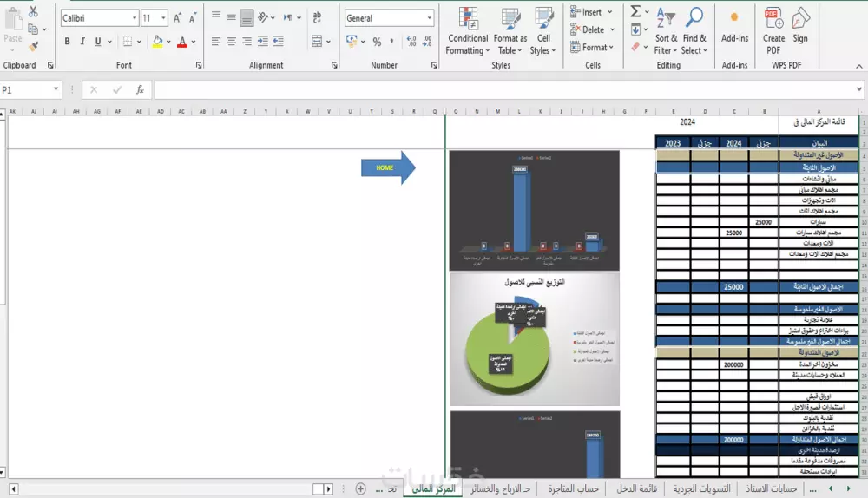Apply the Percent style
The image size is (868, 498).
377,42
